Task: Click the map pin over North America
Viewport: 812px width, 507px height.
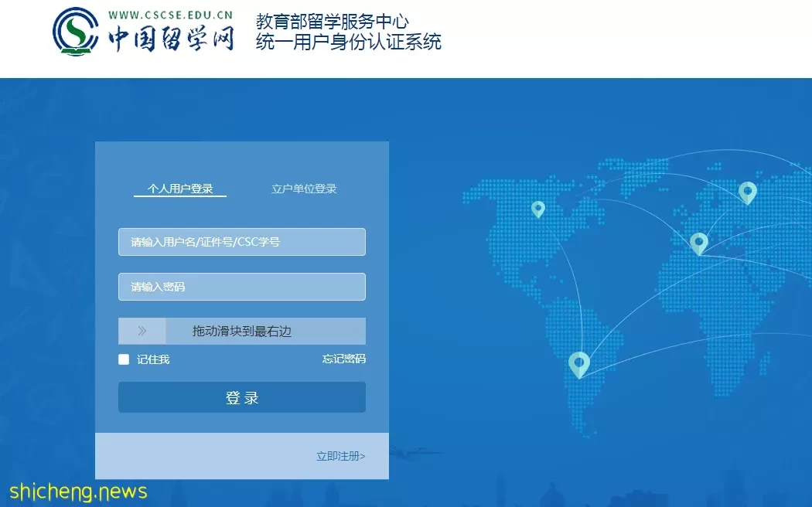Action: [538, 209]
